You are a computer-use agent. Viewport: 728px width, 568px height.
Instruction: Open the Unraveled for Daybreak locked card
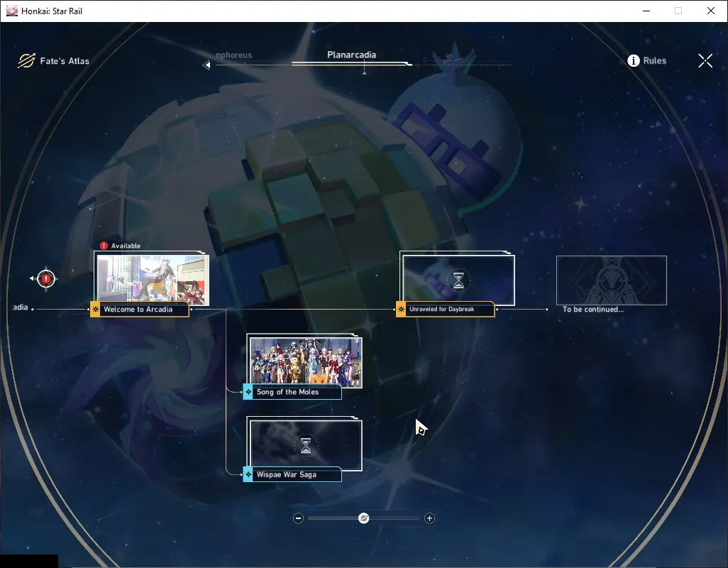click(458, 280)
